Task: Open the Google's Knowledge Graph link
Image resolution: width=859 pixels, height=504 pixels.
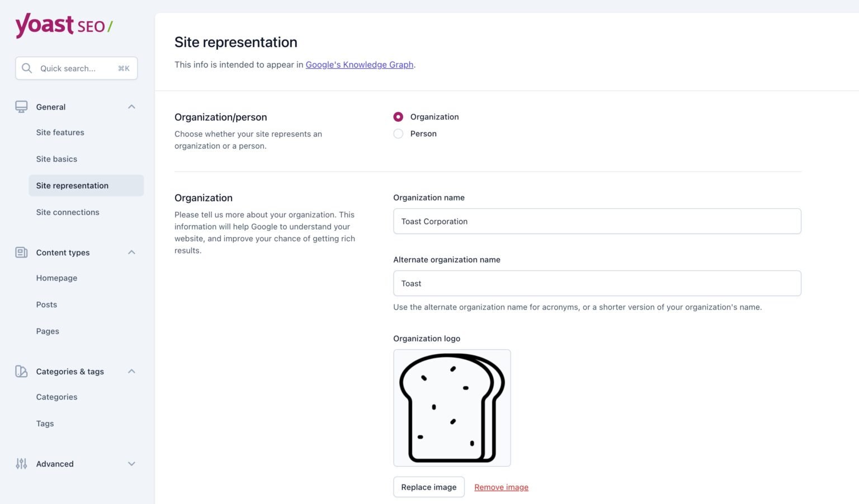Action: (360, 64)
